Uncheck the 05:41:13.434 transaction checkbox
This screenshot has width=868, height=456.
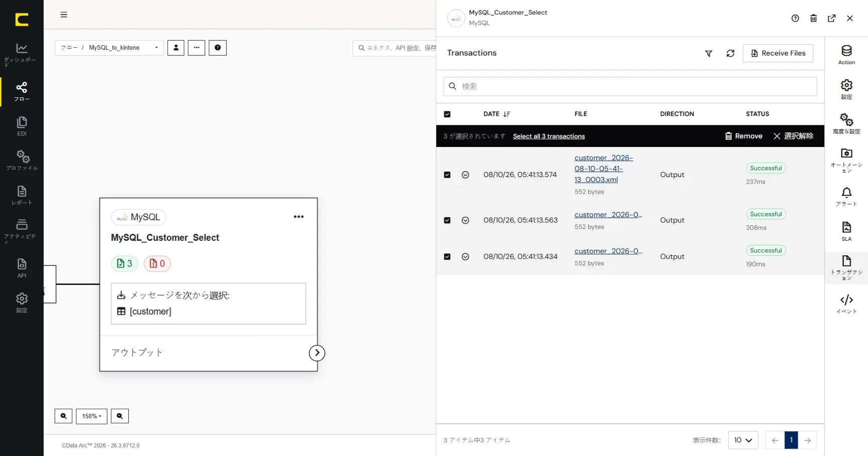[x=447, y=256]
